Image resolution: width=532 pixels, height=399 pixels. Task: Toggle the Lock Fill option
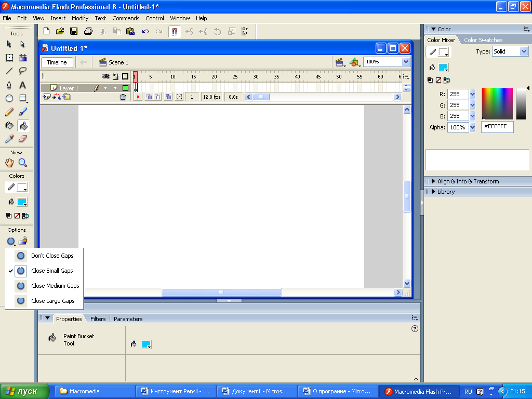click(23, 241)
